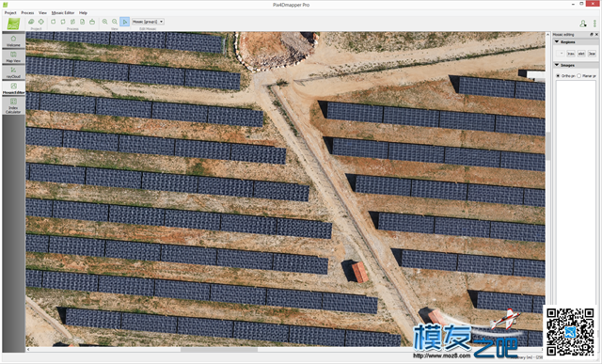602x364 pixels.
Task: Click the green vertical dots icon
Action: (x=594, y=24)
